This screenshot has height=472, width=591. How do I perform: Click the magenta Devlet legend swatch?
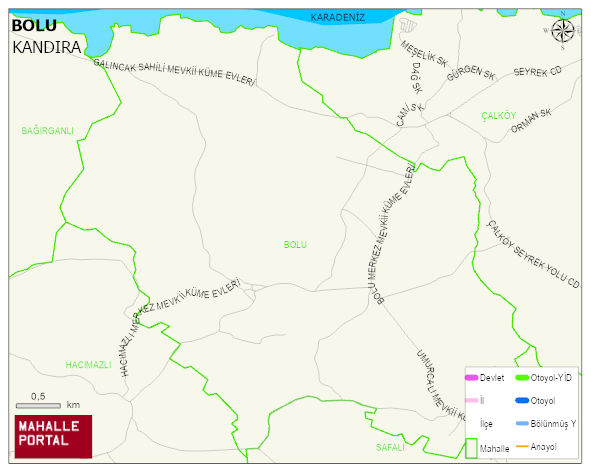pyautogui.click(x=472, y=377)
